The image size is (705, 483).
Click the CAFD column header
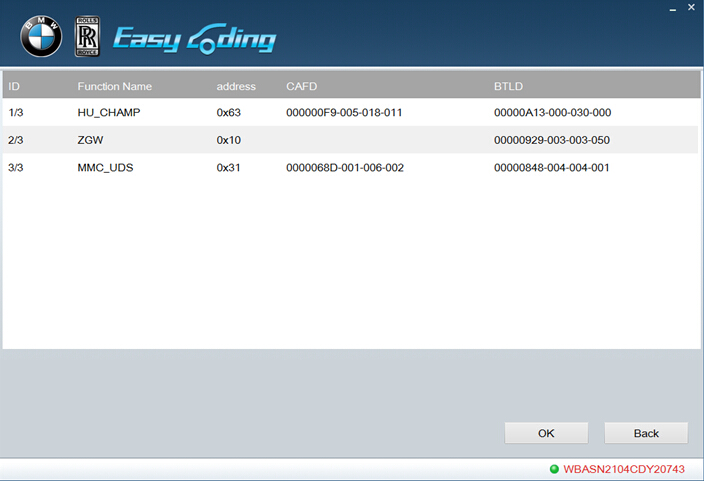[302, 86]
